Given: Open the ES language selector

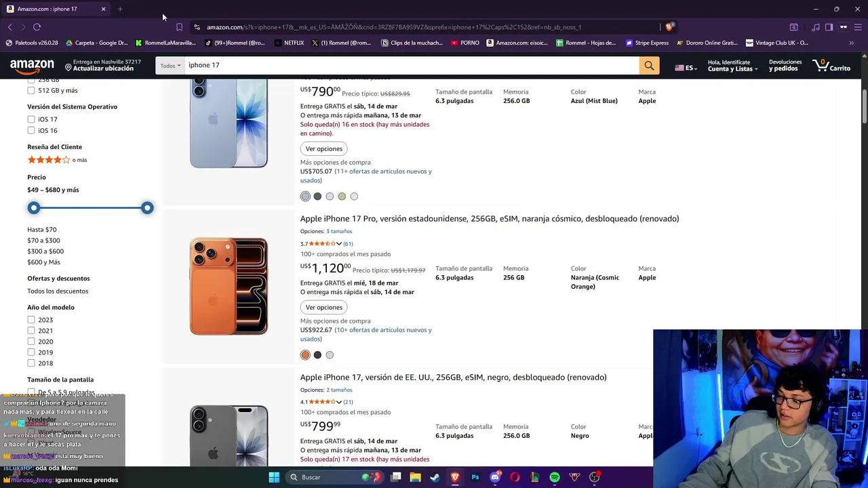Looking at the screenshot, I should [x=685, y=68].
